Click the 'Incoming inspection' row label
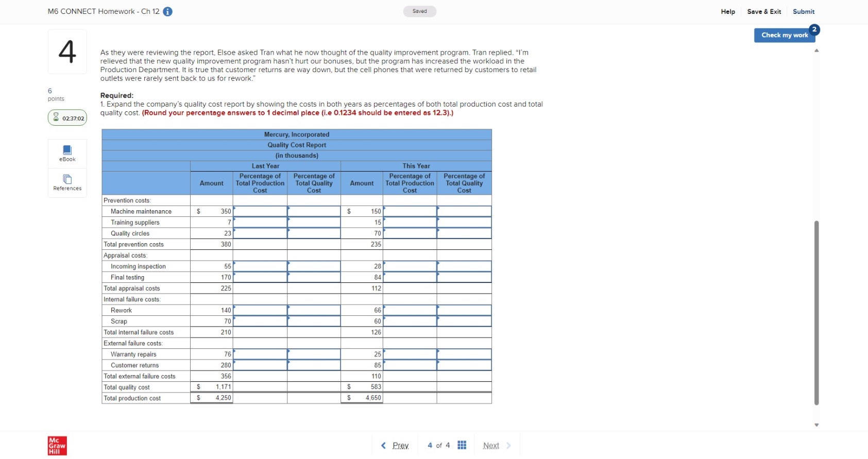 138,266
